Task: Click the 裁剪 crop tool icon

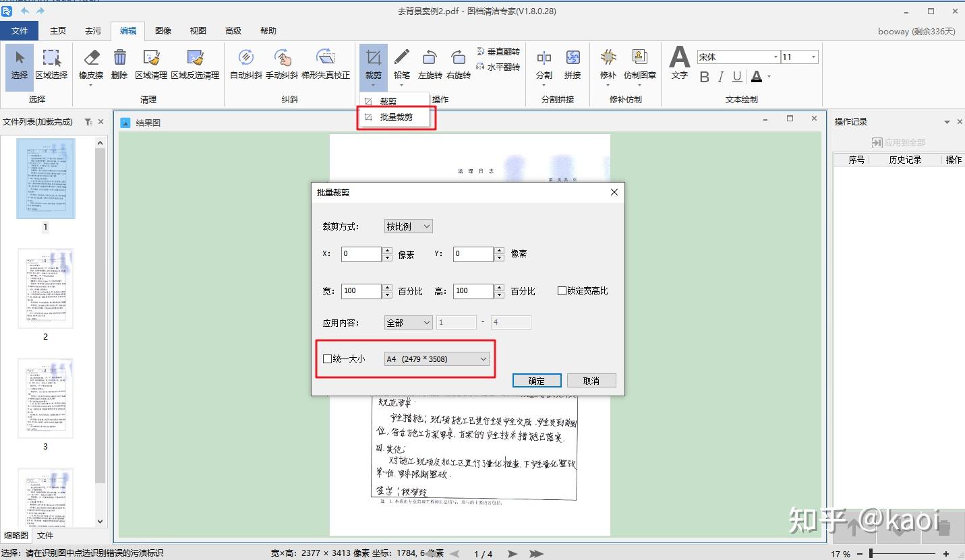Action: (x=374, y=58)
